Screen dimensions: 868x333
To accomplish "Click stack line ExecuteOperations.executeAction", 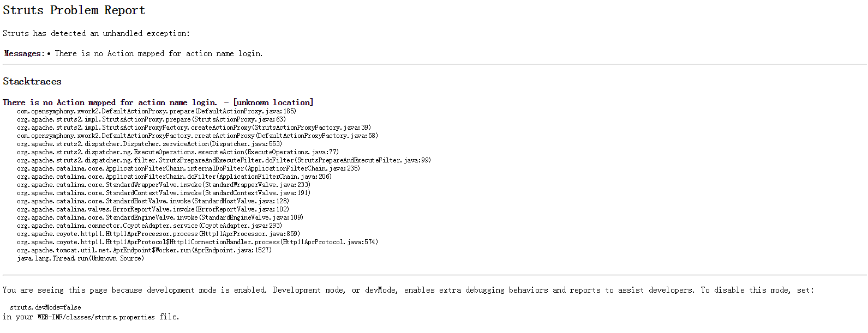I will pos(178,152).
